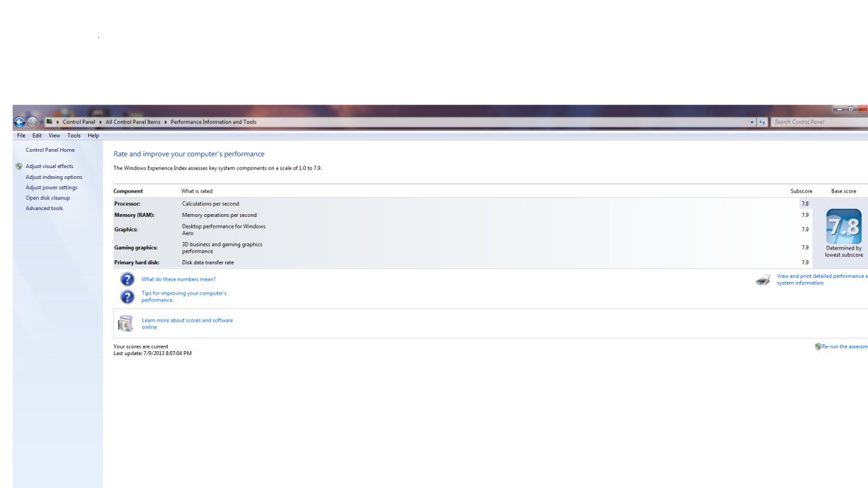Click Memory operations per second text
The image size is (868, 488).
pyautogui.click(x=219, y=215)
